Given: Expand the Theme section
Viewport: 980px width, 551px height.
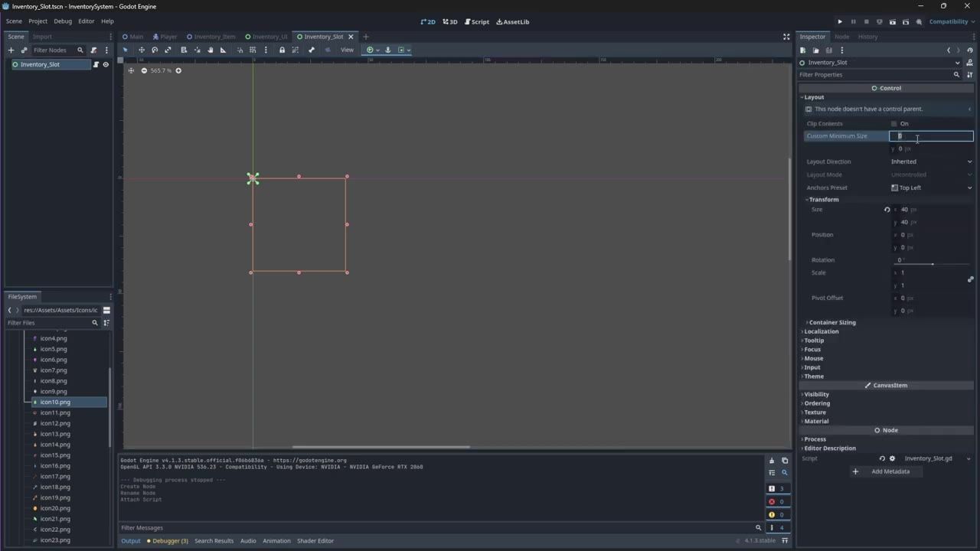Looking at the screenshot, I should (x=813, y=377).
